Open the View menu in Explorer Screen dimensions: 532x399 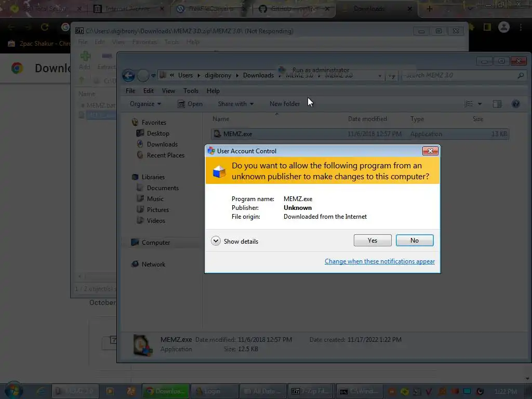(168, 91)
